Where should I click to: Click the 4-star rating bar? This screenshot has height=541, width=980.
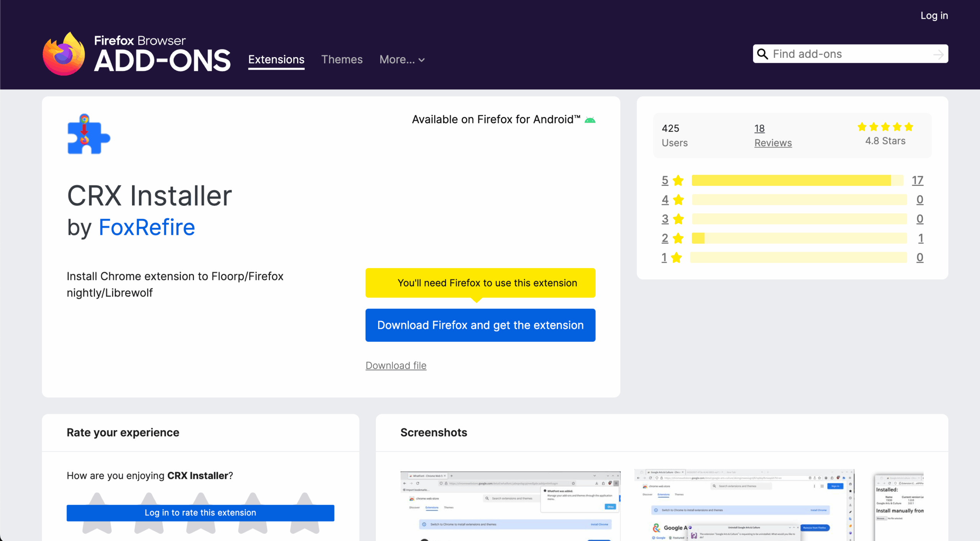pyautogui.click(x=799, y=200)
